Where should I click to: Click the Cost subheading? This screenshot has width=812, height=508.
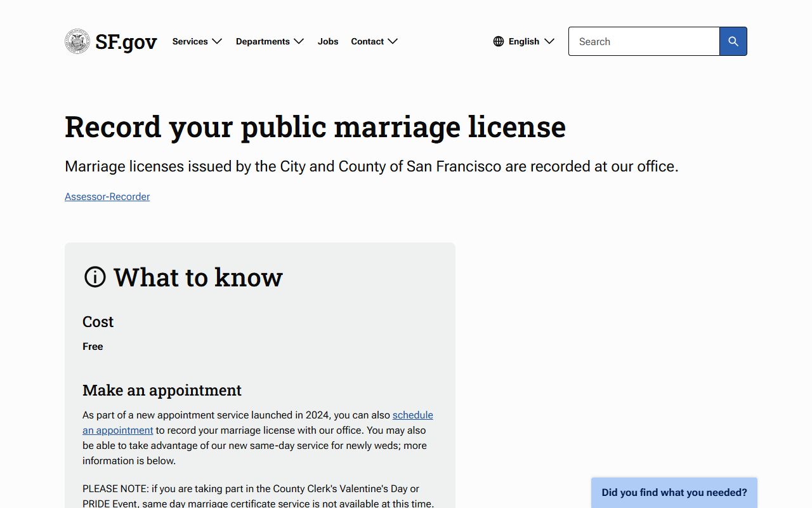(98, 322)
